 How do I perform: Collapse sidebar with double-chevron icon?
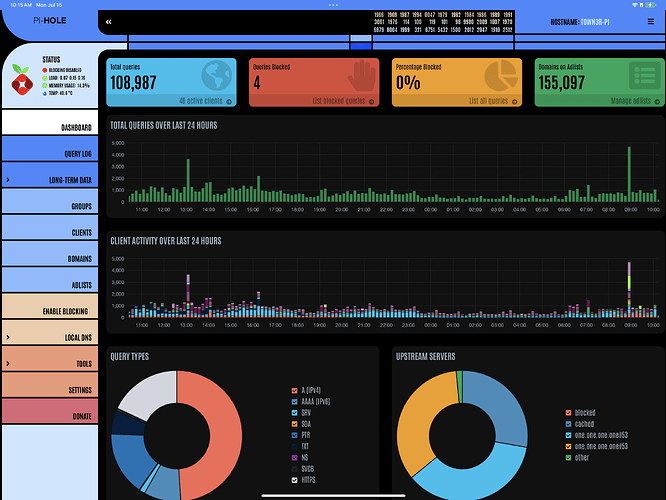coord(109,21)
